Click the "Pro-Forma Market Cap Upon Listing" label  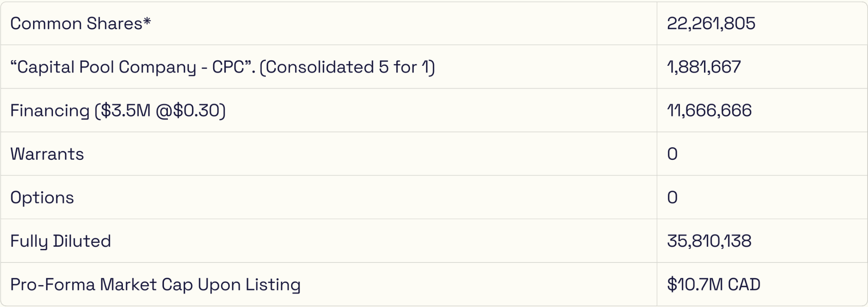(x=155, y=285)
